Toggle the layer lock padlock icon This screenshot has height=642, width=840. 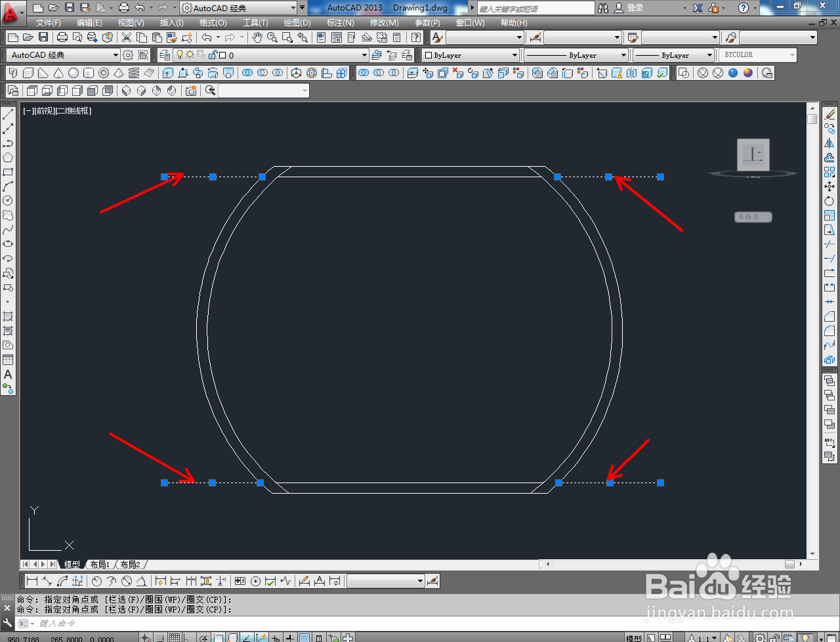tap(213, 55)
